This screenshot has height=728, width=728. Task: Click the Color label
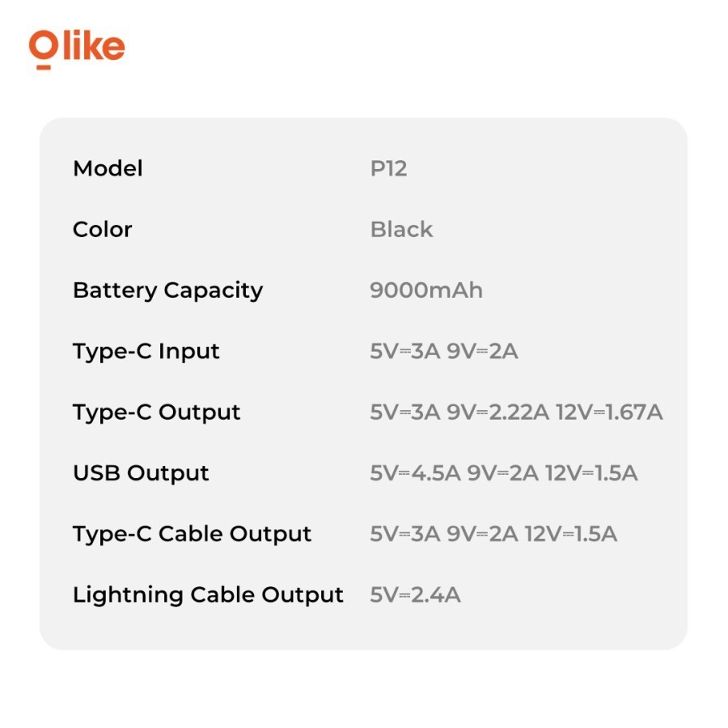pos(102,229)
